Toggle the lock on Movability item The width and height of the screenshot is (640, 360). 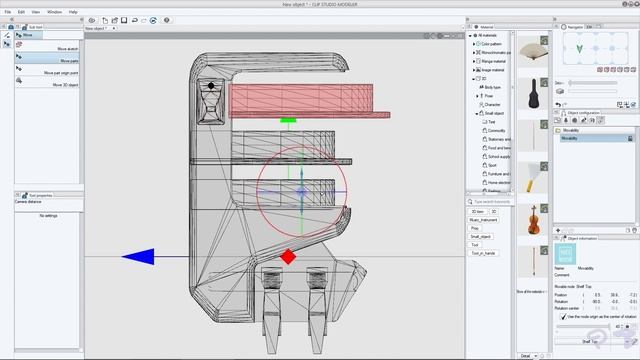pyautogui.click(x=630, y=139)
